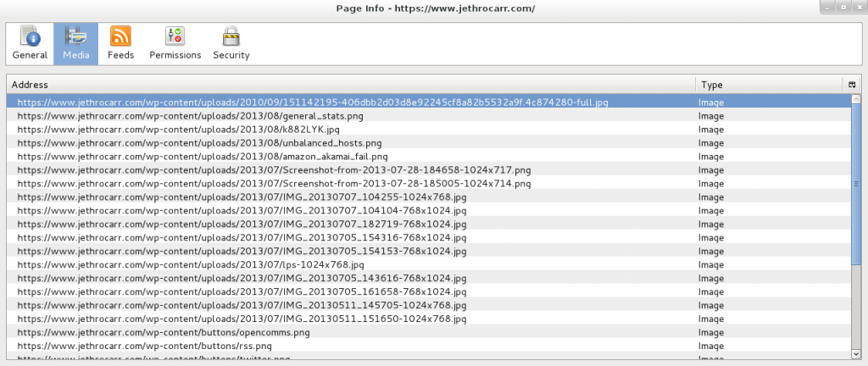The width and height of the screenshot is (868, 366).
Task: Open the Security padlock icon
Action: pyautogui.click(x=231, y=36)
